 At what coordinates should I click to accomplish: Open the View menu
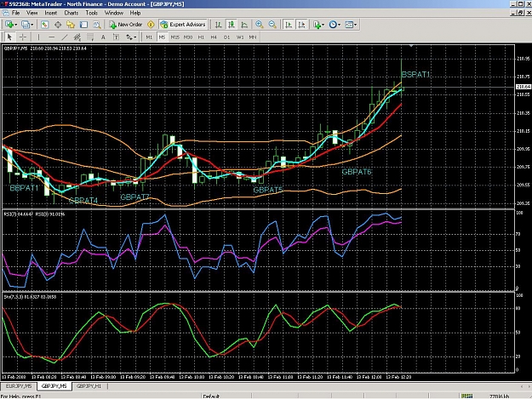pos(31,13)
